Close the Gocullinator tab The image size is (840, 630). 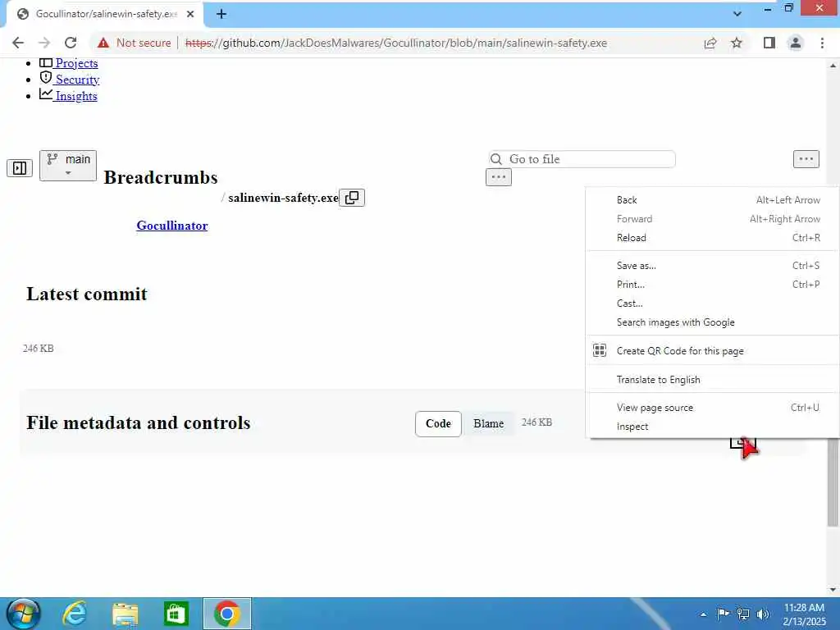(190, 14)
